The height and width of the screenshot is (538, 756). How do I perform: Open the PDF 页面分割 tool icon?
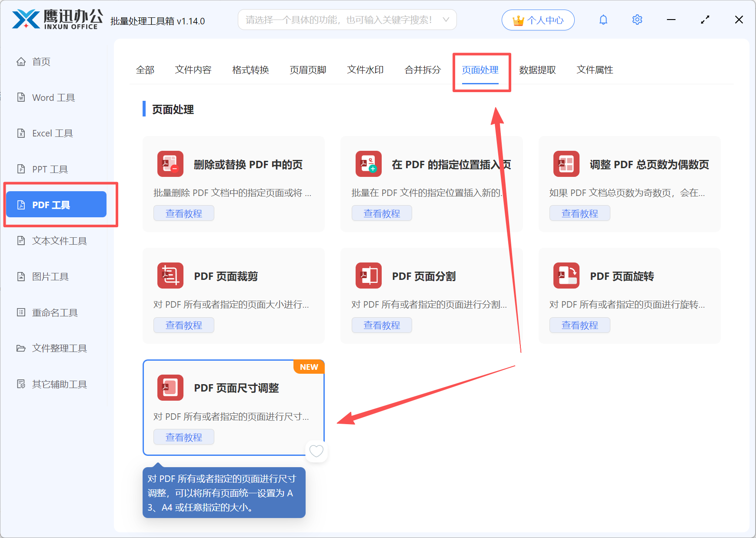[x=368, y=276]
